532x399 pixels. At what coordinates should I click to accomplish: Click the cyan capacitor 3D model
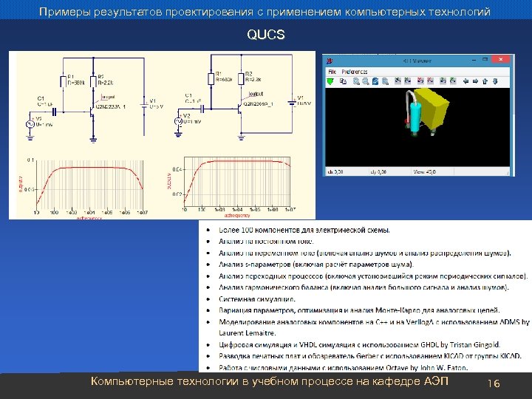415,117
